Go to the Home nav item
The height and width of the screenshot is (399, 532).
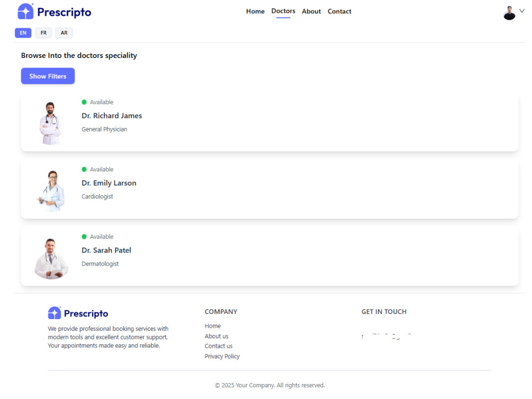[x=255, y=11]
